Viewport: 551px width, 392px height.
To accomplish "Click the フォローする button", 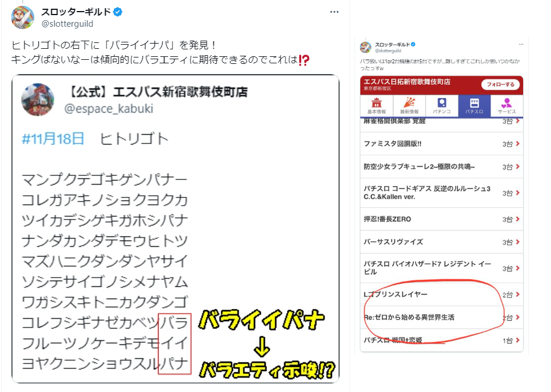I will 500,85.
